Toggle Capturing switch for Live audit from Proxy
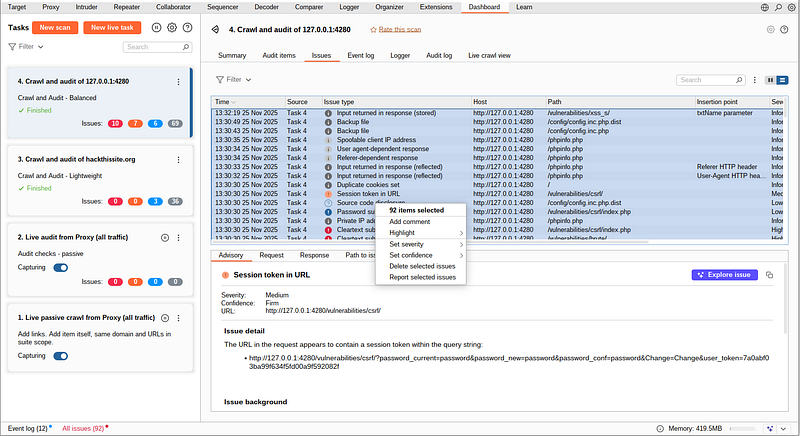800x436 pixels. coord(61,268)
